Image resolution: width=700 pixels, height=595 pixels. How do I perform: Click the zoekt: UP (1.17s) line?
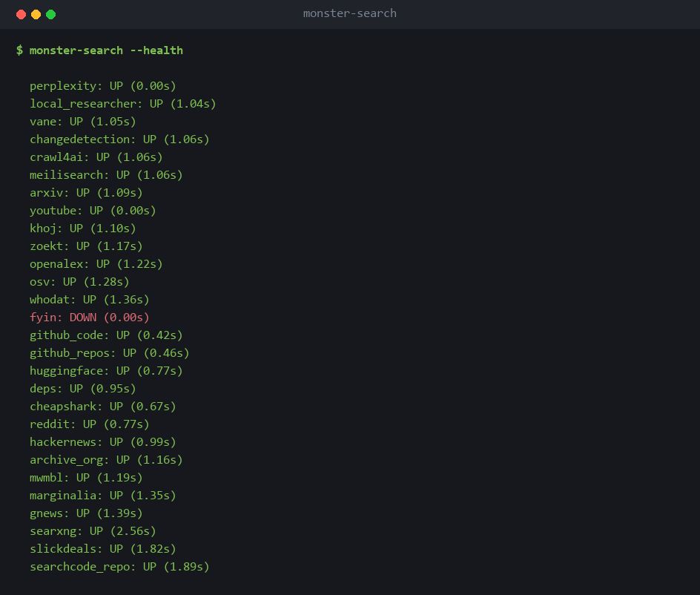(86, 246)
